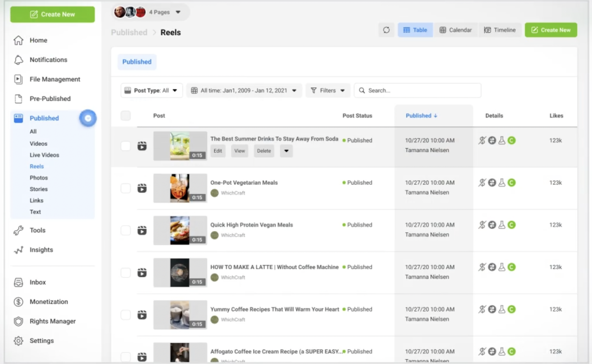592x364 pixels.
Task: Switch to the Calendar view tab
Action: (456, 30)
